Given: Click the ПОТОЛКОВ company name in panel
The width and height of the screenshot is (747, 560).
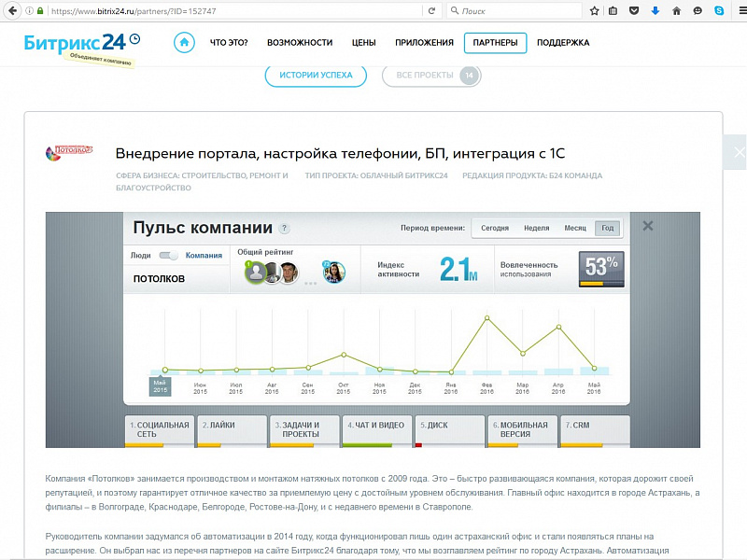Looking at the screenshot, I should pos(159,278).
